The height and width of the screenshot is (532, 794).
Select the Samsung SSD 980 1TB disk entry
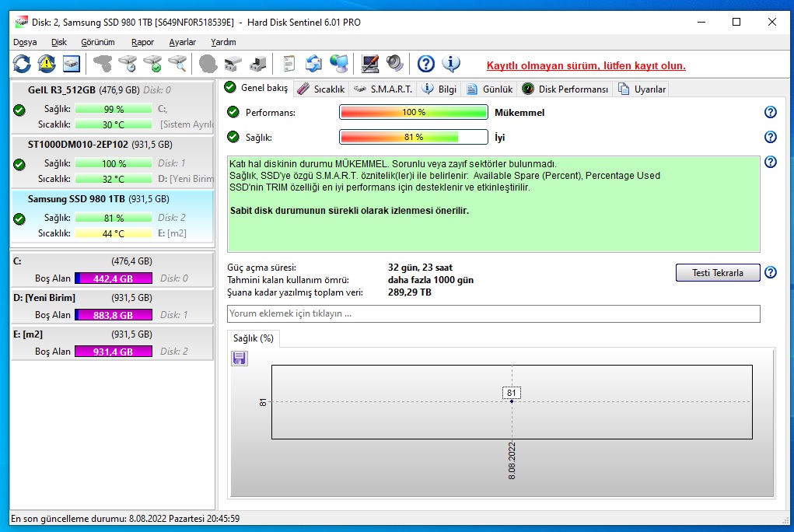pos(113,216)
